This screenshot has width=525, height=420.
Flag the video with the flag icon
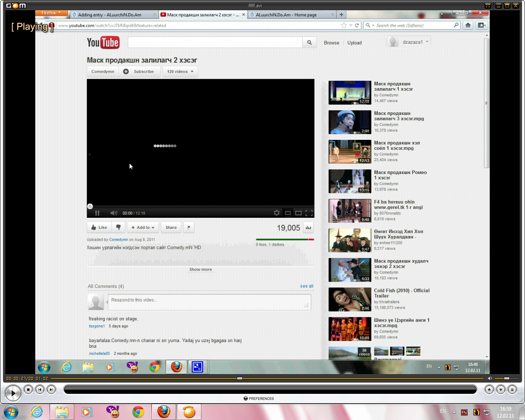pyautogui.click(x=189, y=227)
